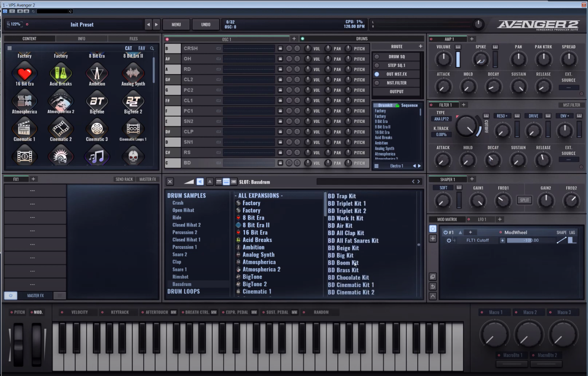
Task: Switch to the LFO 1 tab
Action: 482,219
